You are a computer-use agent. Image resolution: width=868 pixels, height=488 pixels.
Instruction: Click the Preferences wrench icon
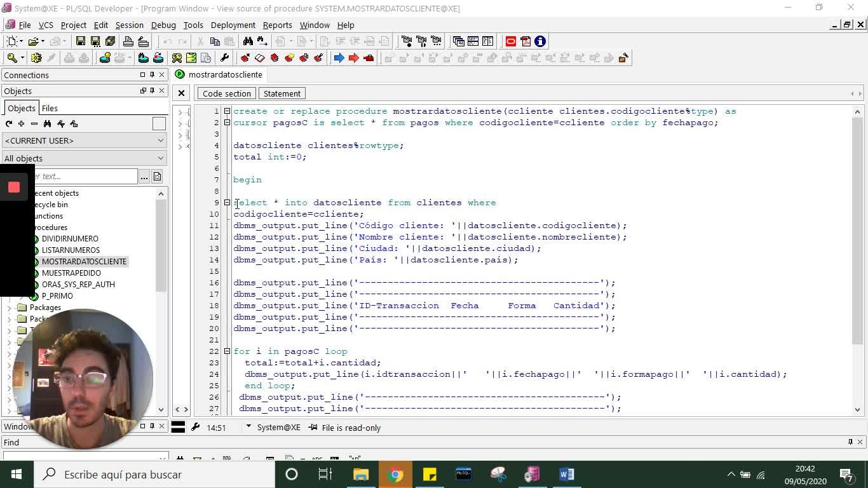(224, 58)
